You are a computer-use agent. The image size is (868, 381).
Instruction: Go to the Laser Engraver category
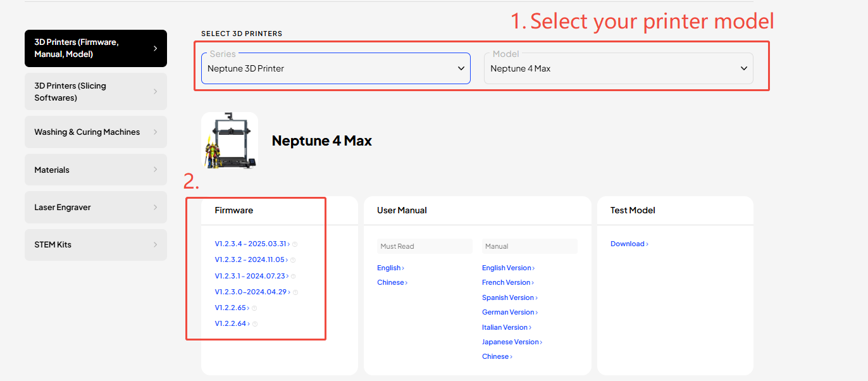click(96, 208)
